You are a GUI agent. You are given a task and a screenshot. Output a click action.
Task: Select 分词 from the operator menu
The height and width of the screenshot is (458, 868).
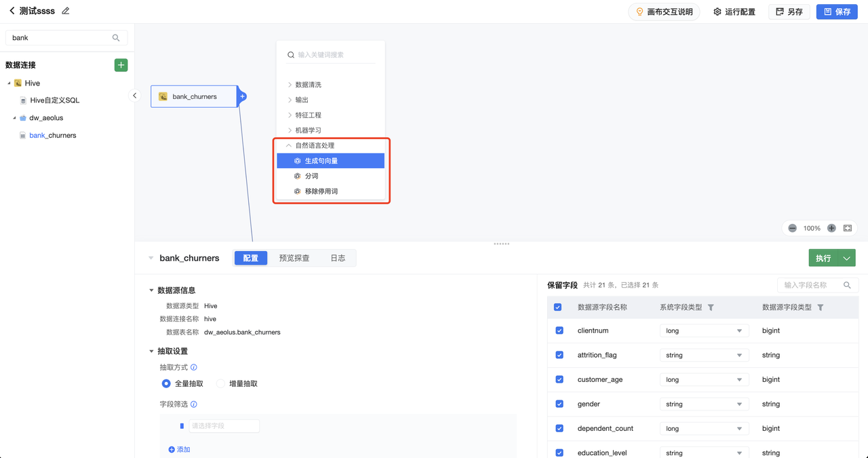tap(311, 176)
